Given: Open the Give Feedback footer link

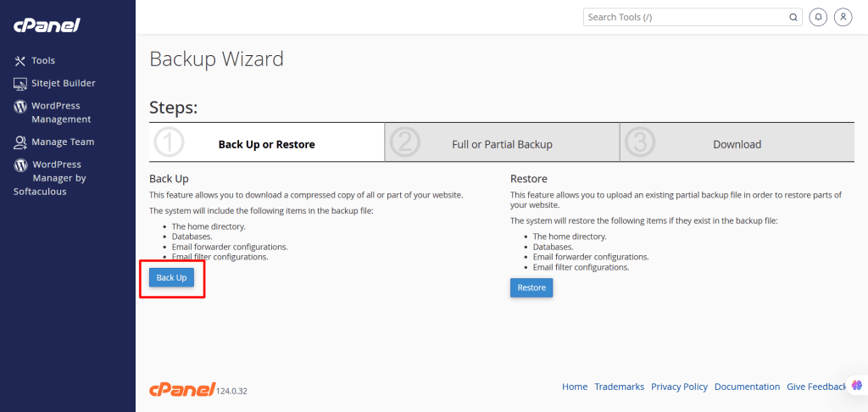Looking at the screenshot, I should coord(816,387).
